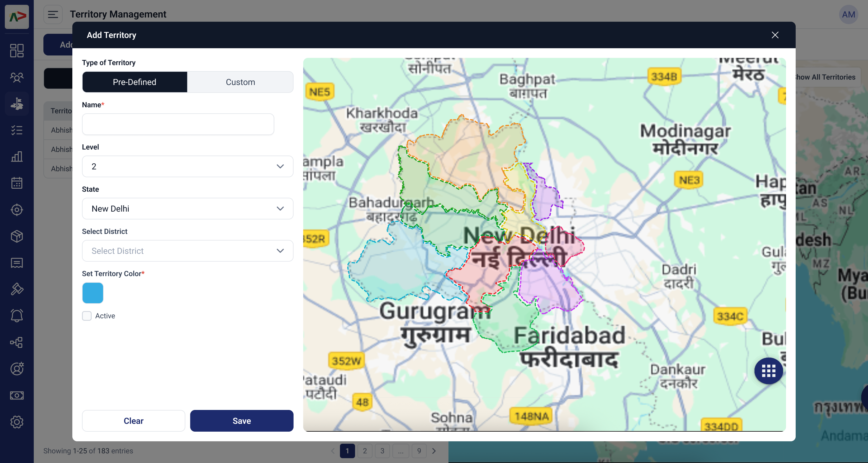Screen dimensions: 868x463
Task: Go to page 2 in pagination
Action: pos(365,451)
